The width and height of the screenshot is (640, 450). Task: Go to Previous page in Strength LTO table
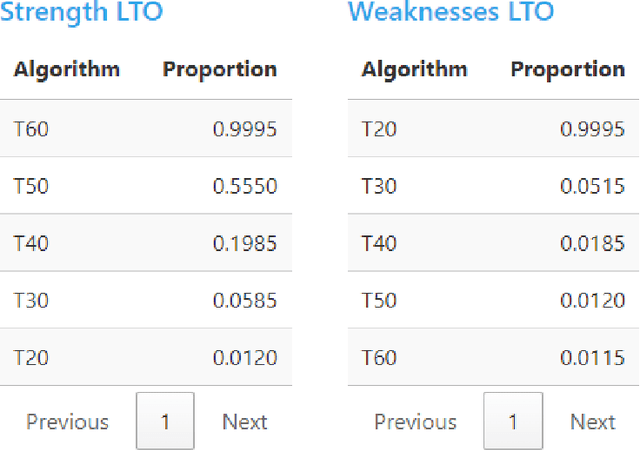(67, 422)
